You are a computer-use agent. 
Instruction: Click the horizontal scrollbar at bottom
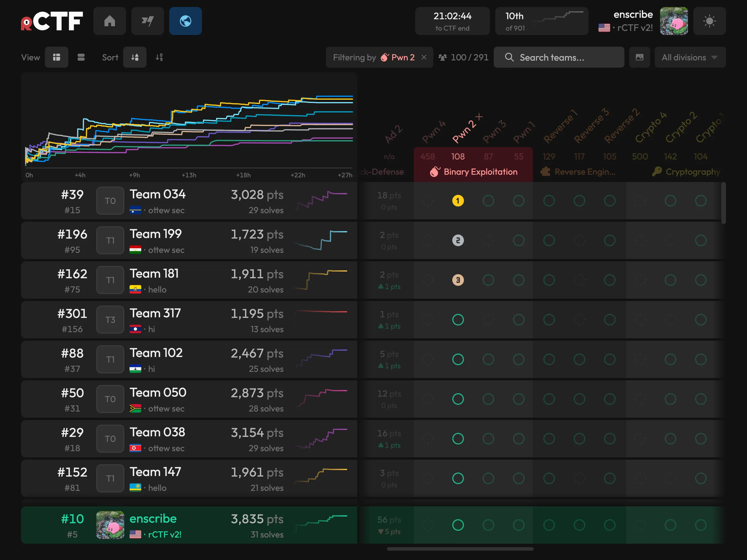click(x=460, y=549)
